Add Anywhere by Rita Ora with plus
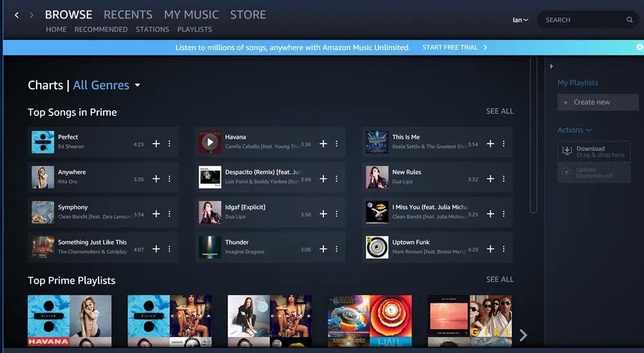644x353 pixels. [x=156, y=179]
